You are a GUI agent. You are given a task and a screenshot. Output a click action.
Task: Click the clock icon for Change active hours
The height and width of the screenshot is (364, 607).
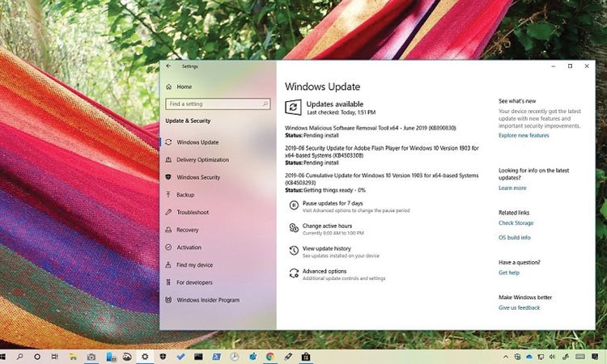click(x=293, y=228)
